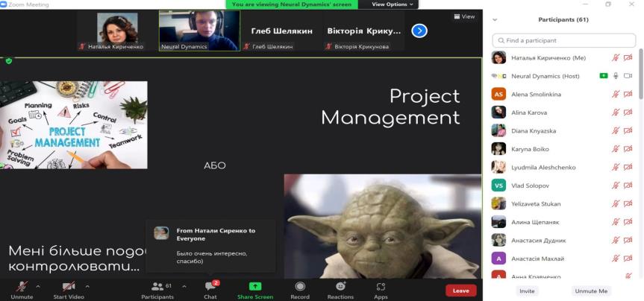Image resolution: width=644 pixels, height=301 pixels.
Task: Click the Start Video camera icon
Action: (x=69, y=286)
